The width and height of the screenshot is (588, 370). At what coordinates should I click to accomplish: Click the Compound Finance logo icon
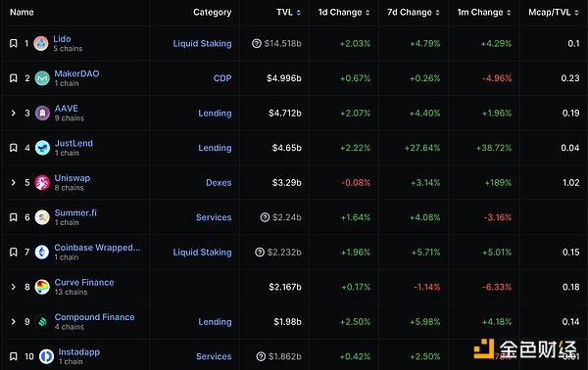pos(42,322)
